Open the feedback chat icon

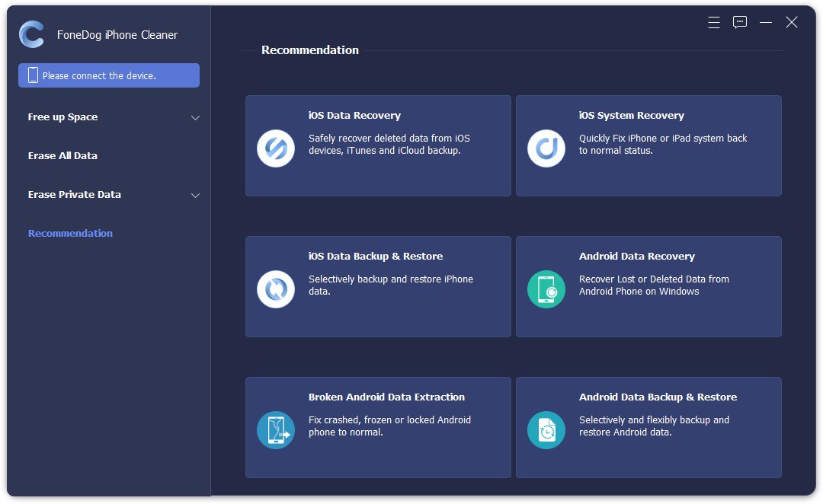click(x=740, y=22)
